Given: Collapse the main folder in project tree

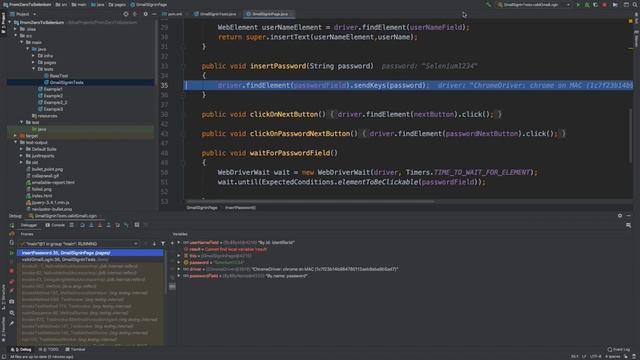Looking at the screenshot, I should (x=22, y=42).
